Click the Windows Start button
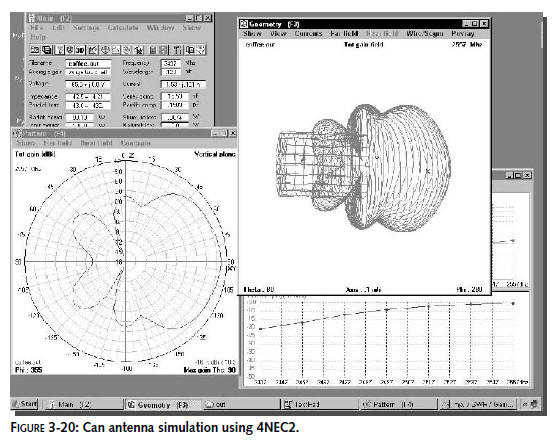The height and width of the screenshot is (441, 556). click(25, 404)
